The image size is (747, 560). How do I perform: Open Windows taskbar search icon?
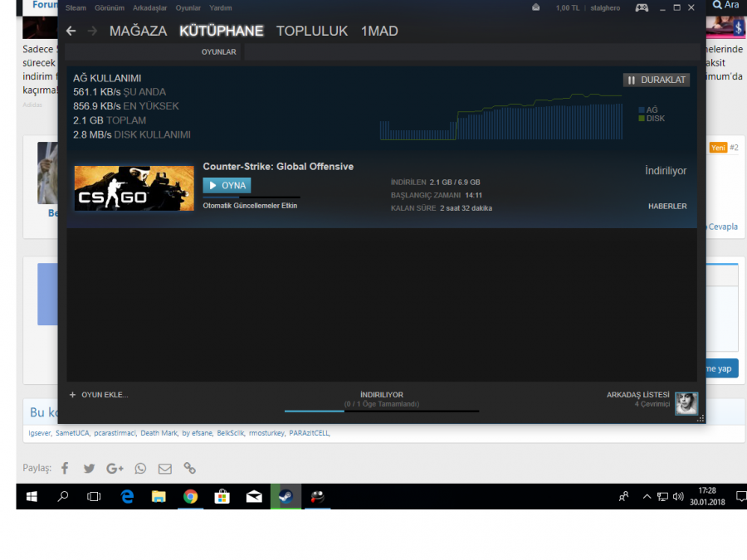click(x=63, y=497)
